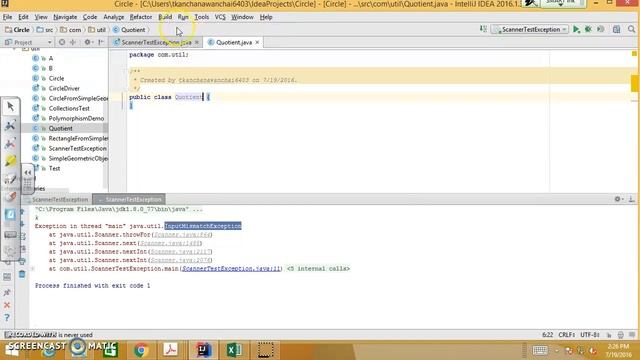Change UTF-8 file encoding in status bar
Screen dimensions: 640x360
point(590,335)
